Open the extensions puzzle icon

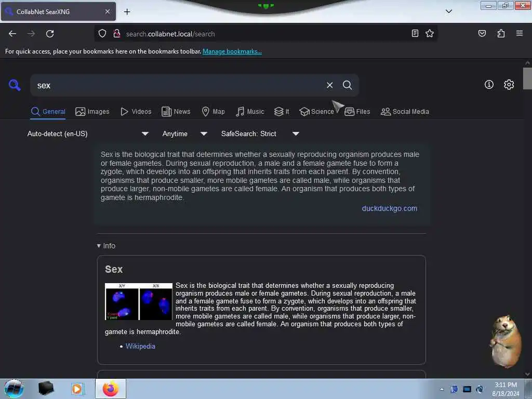tap(501, 33)
